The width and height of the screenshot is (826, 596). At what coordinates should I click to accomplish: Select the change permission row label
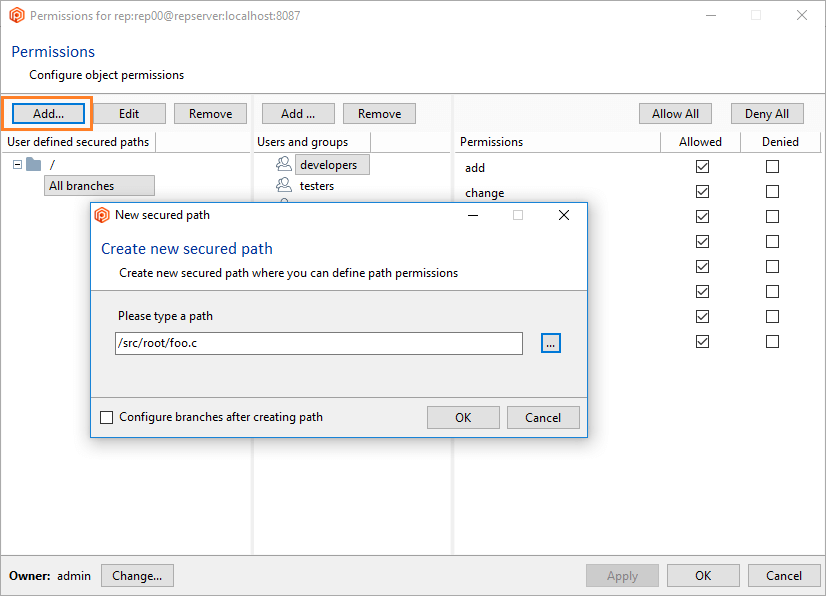[x=485, y=193]
